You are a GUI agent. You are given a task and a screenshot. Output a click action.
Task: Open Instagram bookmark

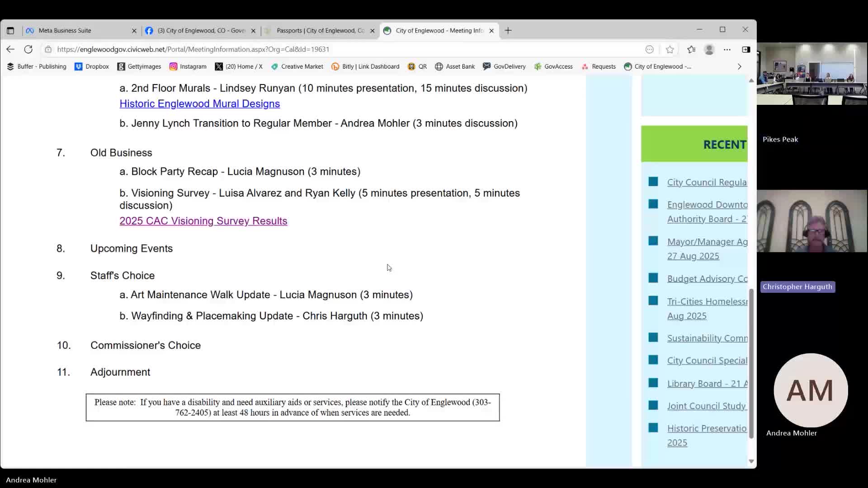coord(188,66)
